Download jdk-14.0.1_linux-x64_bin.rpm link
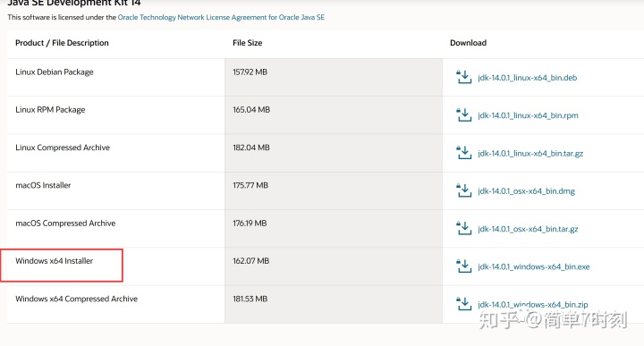This screenshot has height=346, width=644. point(528,115)
